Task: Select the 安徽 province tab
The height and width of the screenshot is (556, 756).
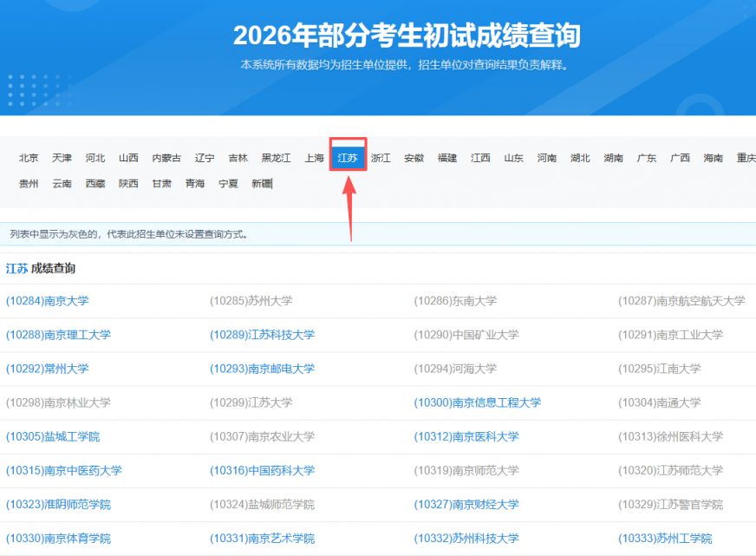Action: coord(414,158)
